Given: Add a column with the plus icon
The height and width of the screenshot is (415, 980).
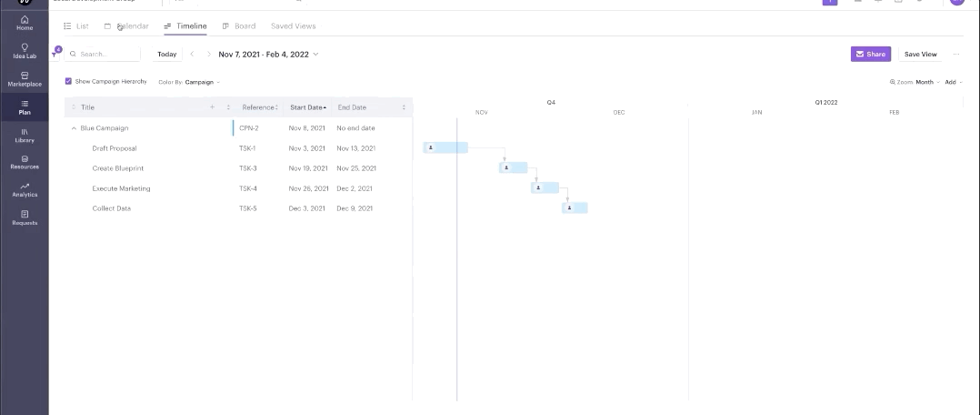Looking at the screenshot, I should [x=212, y=107].
